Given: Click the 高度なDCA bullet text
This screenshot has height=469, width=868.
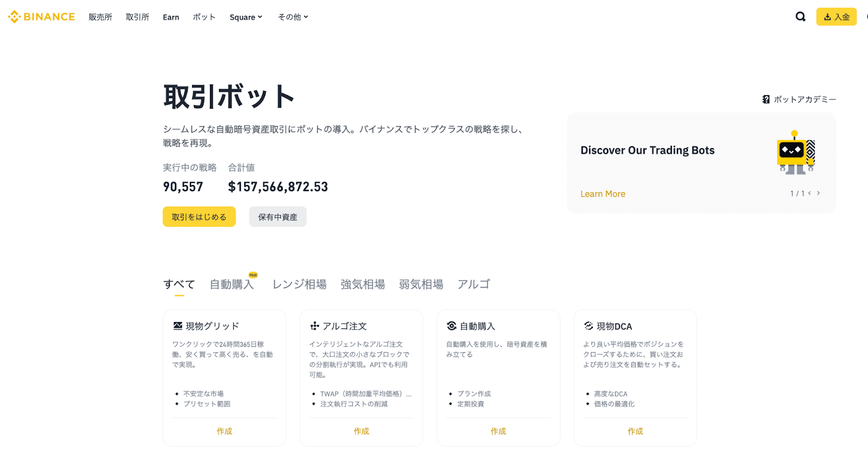Looking at the screenshot, I should tap(611, 394).
